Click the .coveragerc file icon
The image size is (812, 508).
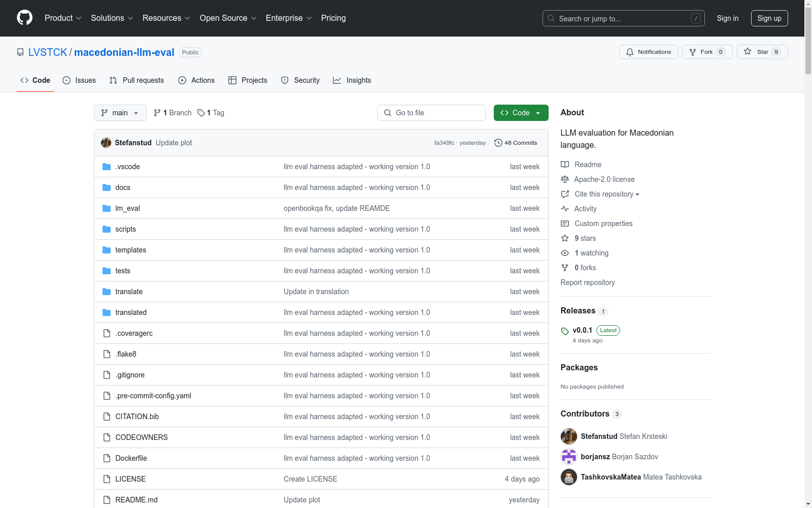pyautogui.click(x=107, y=333)
